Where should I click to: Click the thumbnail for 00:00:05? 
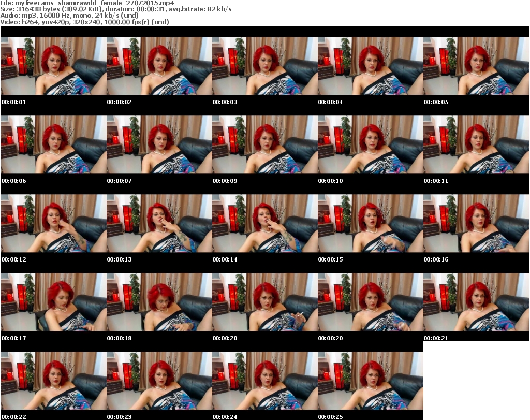coord(476,66)
